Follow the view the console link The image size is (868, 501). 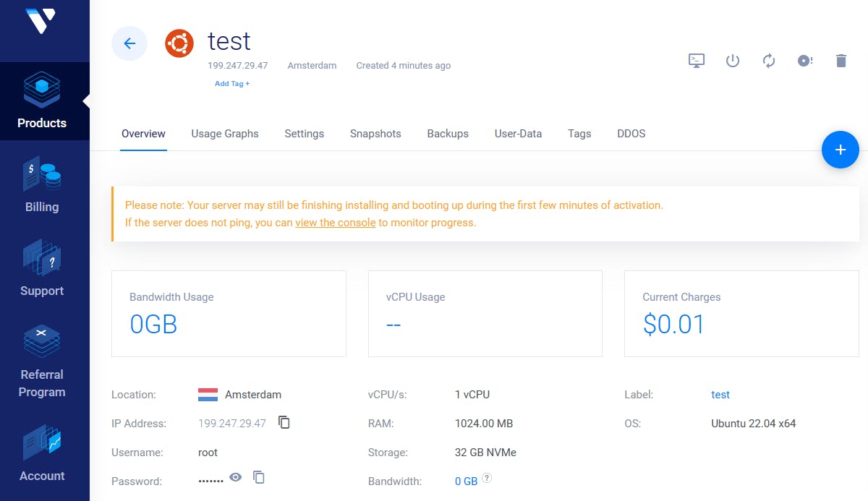[x=336, y=223]
